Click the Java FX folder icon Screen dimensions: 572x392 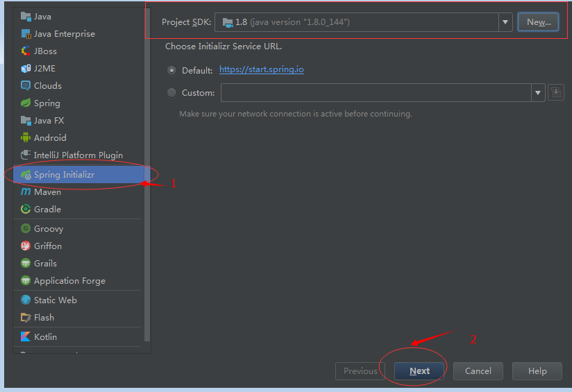[x=26, y=120]
